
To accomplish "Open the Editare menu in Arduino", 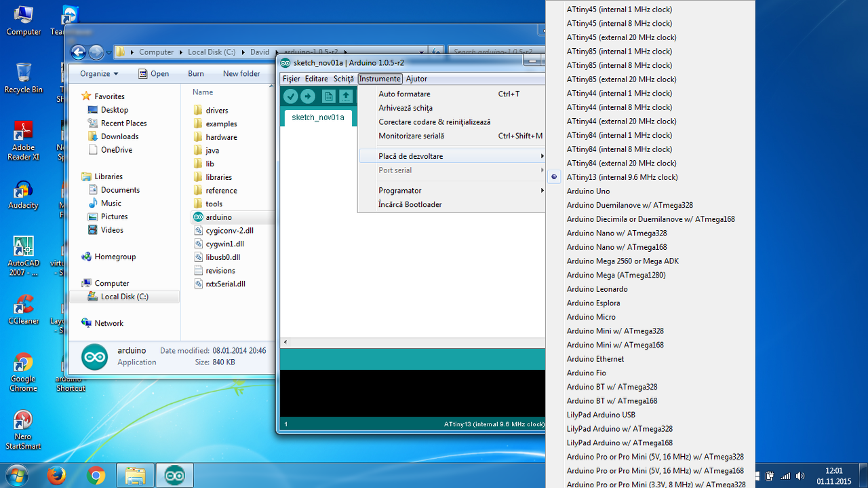I will point(316,79).
